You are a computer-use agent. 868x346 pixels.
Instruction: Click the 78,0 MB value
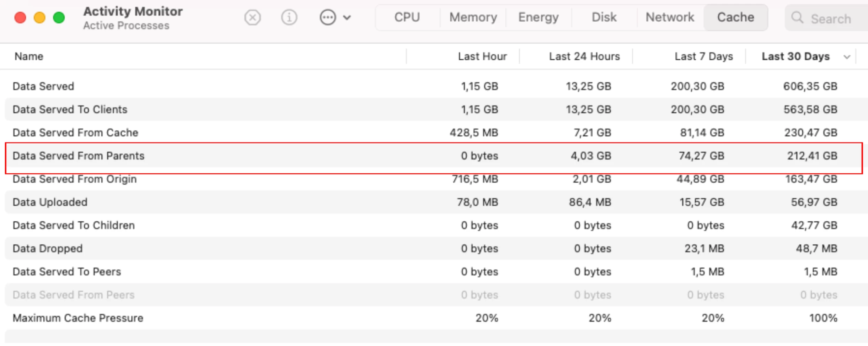pos(477,202)
